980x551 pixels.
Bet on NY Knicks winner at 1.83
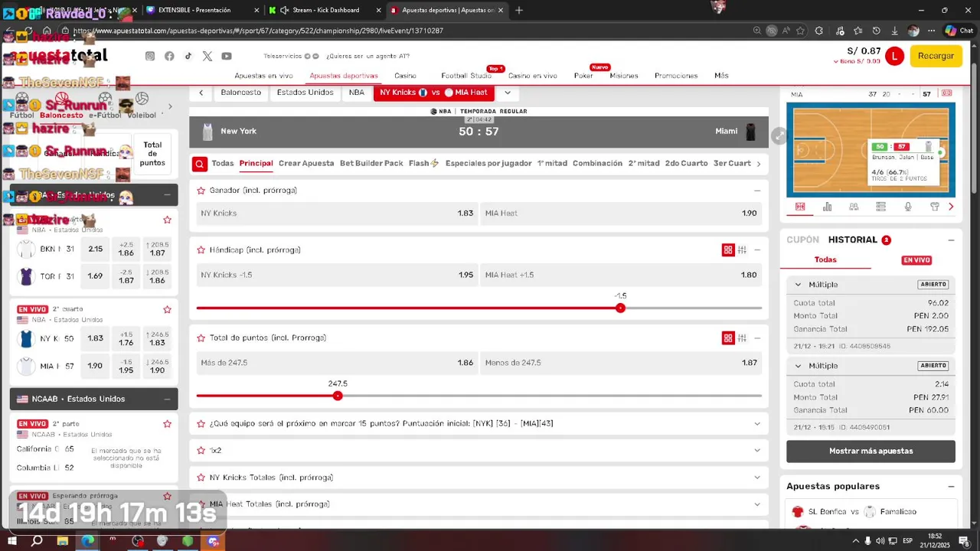tap(337, 214)
